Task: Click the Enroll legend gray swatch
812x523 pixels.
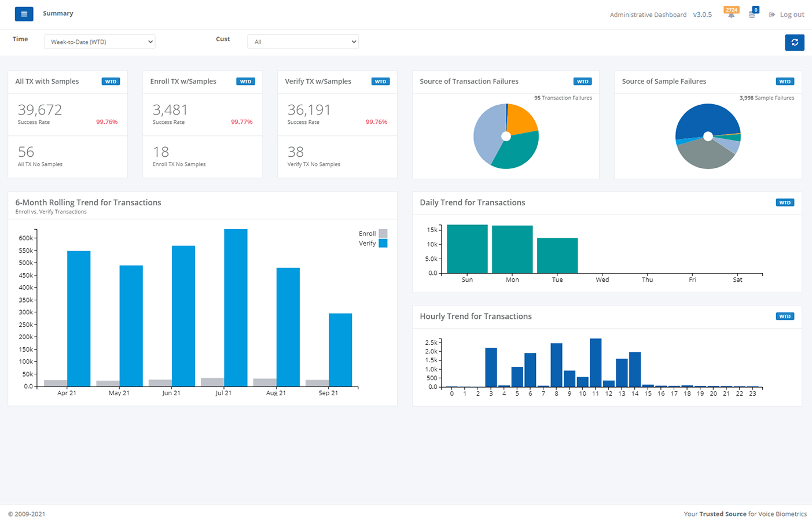Action: click(383, 234)
